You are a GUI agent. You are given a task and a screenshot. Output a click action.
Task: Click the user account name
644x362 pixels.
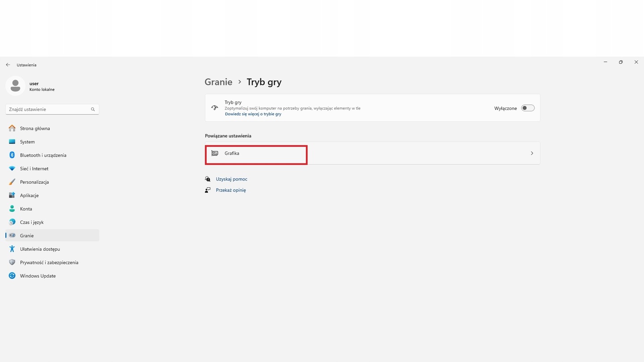coord(34,84)
